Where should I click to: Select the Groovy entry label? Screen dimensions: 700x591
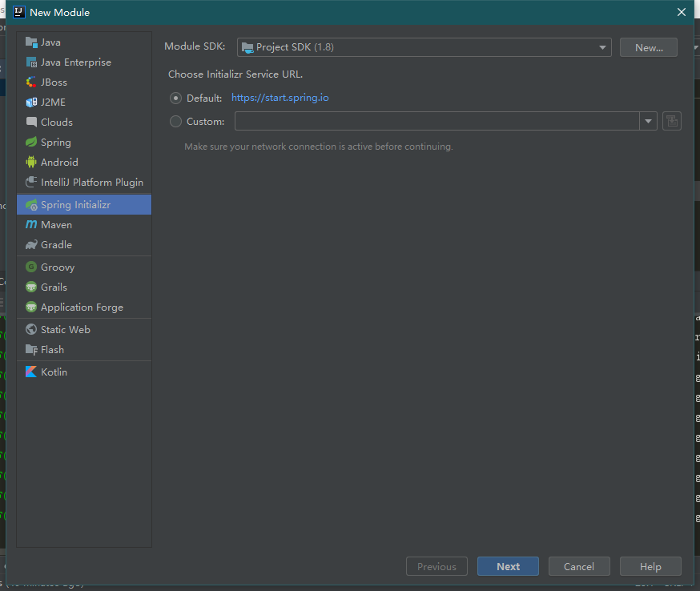click(58, 267)
